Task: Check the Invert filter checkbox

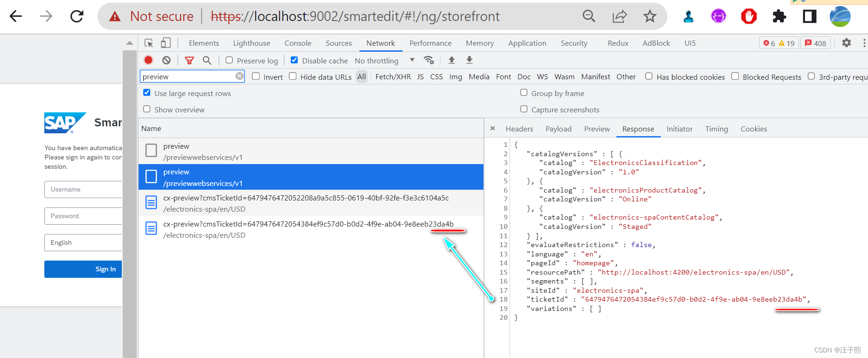Action: (256, 76)
